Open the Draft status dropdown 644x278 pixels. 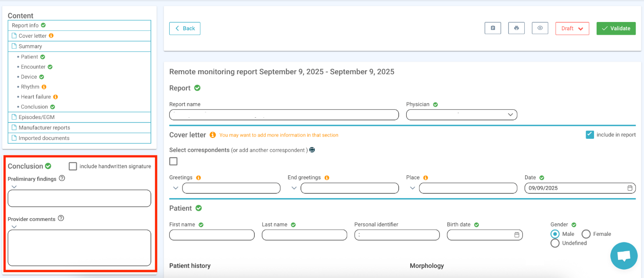tap(572, 29)
